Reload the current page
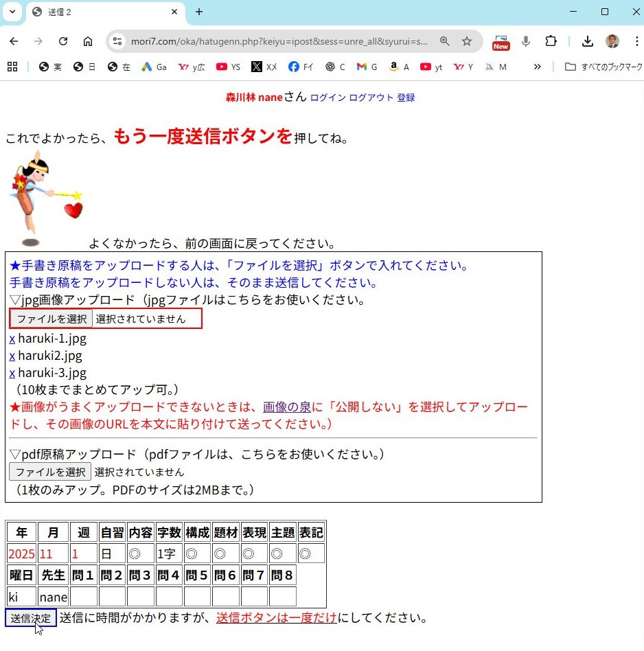The width and height of the screenshot is (644, 651). coord(63,41)
